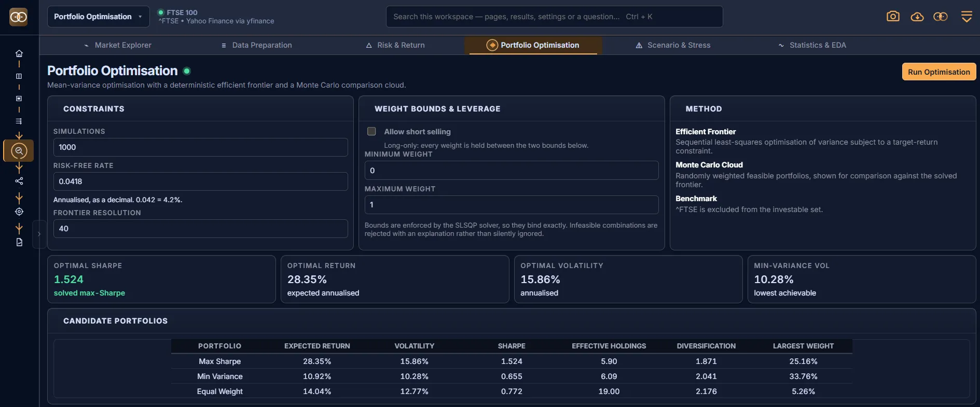This screenshot has width=980, height=407.
Task: Open the home icon in the sidebar
Action: pos(19,53)
